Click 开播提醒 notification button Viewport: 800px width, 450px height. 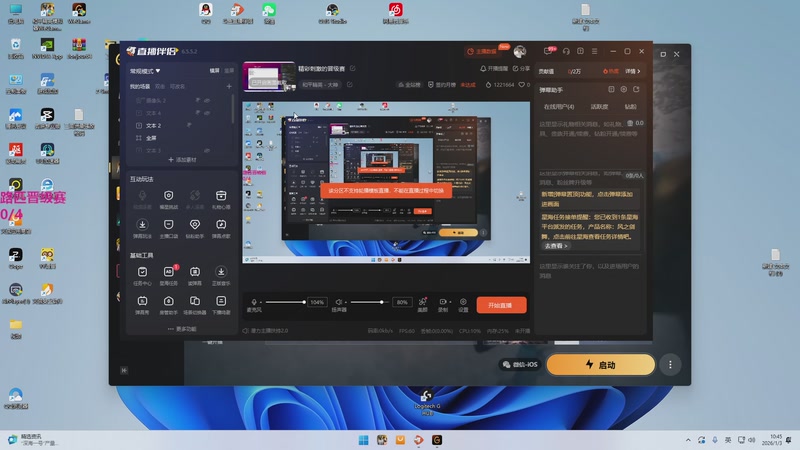(x=494, y=68)
